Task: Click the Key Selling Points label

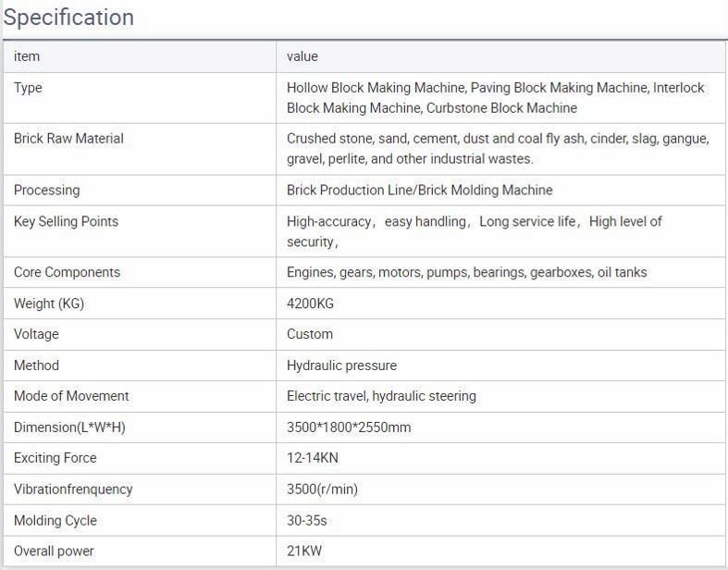Action: tap(66, 221)
